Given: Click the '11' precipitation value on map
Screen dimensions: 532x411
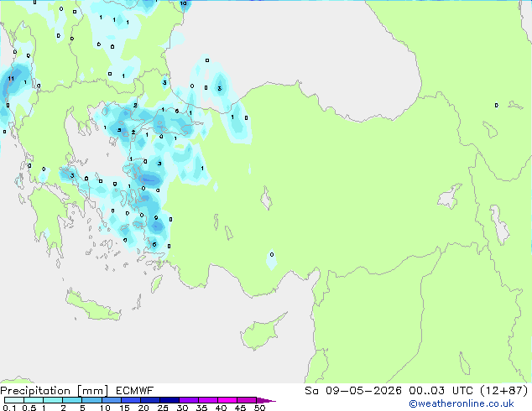Looking at the screenshot, I should pyautogui.click(x=11, y=79).
